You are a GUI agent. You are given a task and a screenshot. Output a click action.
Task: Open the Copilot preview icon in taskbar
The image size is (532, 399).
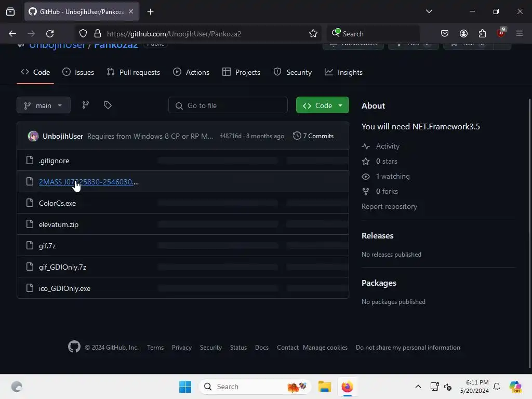coord(515,387)
